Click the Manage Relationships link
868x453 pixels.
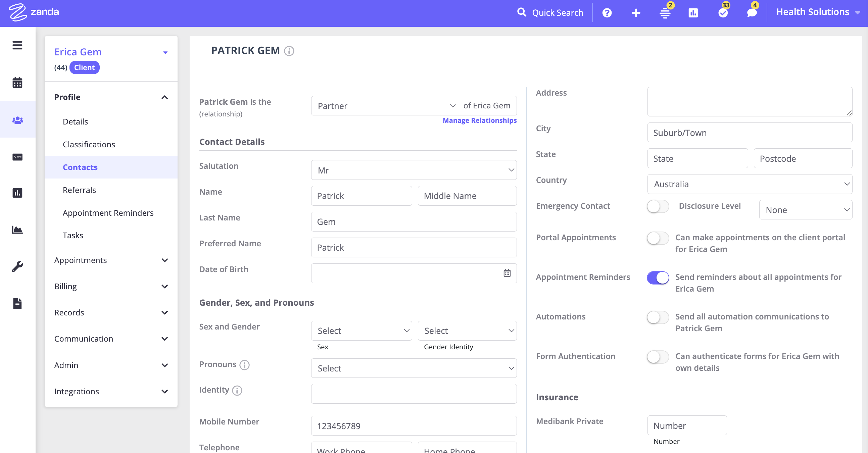pyautogui.click(x=479, y=120)
